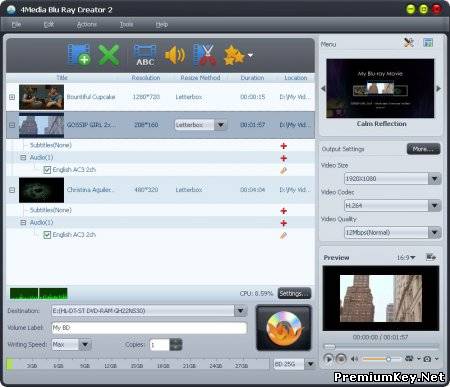Image resolution: width=450 pixels, height=387 pixels.
Task: Stop the preview playback
Action: [x=341, y=359]
